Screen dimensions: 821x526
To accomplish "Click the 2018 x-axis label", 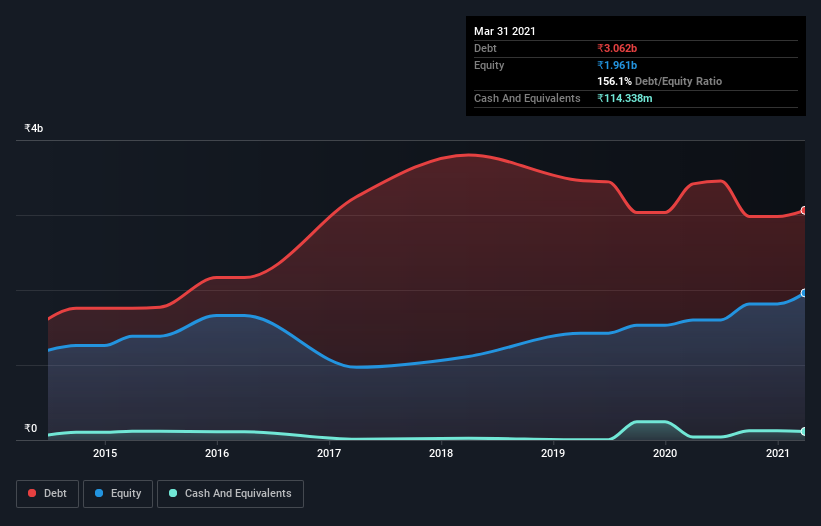I will pos(441,453).
